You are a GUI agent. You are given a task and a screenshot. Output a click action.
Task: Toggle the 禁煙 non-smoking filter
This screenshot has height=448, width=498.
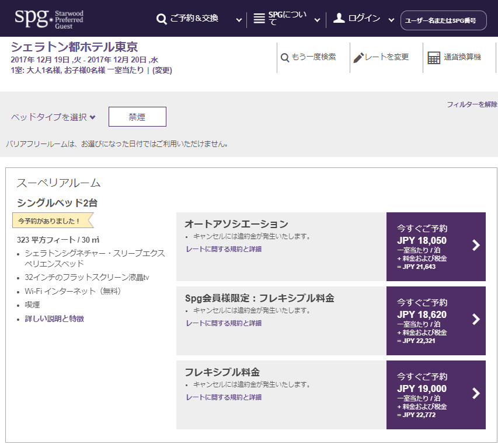tap(137, 117)
